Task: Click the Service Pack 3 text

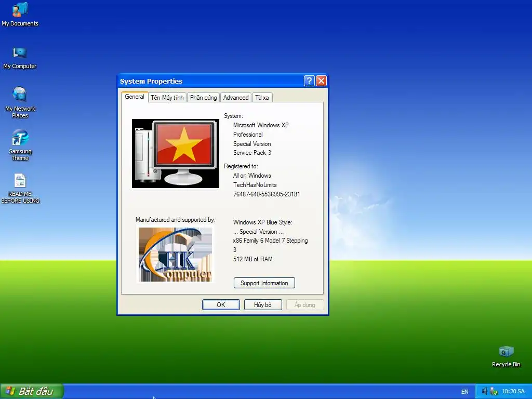Action: (252, 153)
